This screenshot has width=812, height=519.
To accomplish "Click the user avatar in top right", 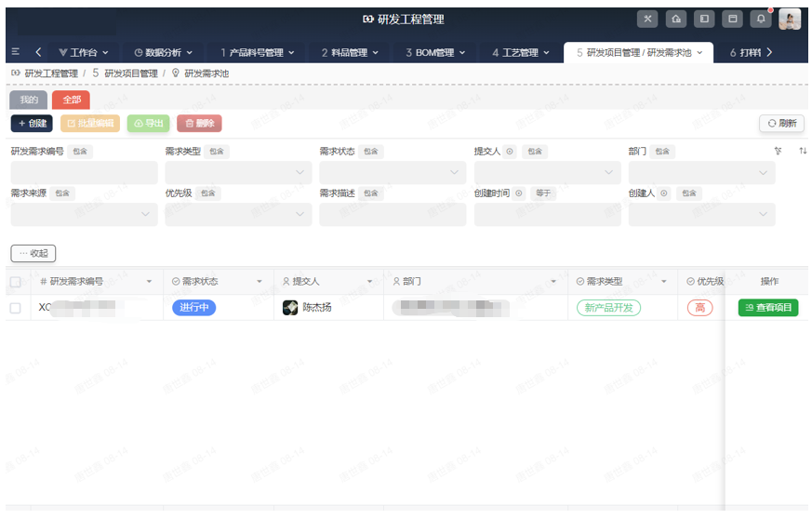I will coord(790,19).
